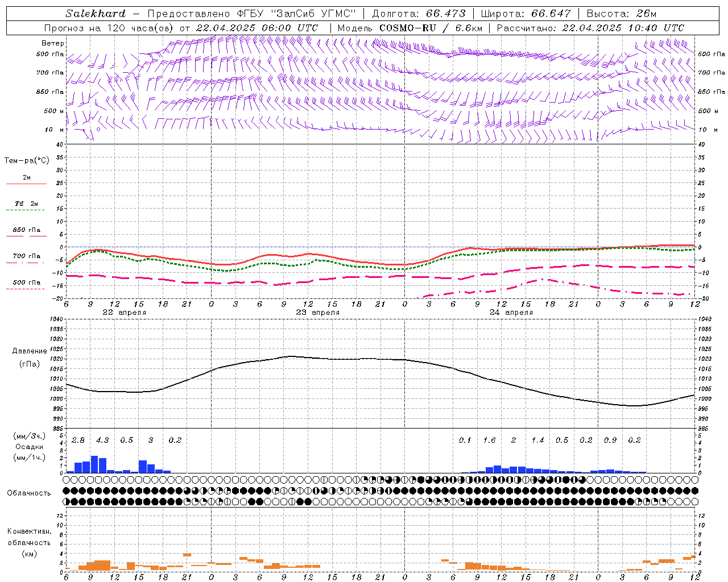Click the 22 апреля date label

[124, 313]
